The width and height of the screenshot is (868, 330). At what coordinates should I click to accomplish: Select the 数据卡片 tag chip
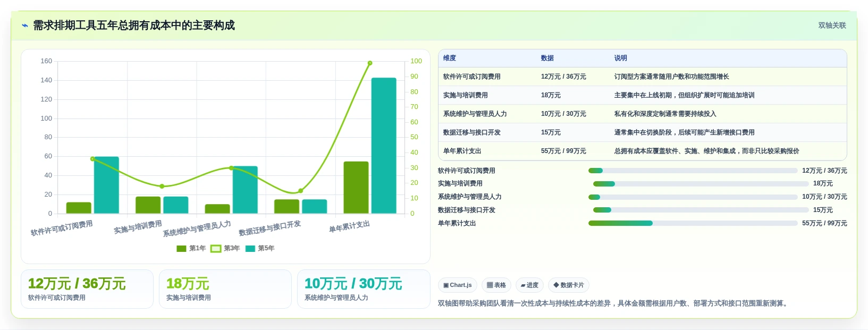(569, 285)
